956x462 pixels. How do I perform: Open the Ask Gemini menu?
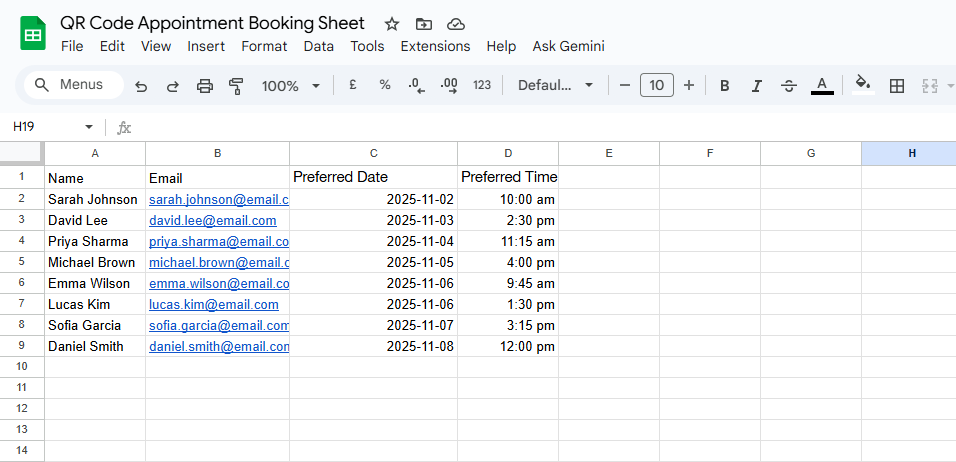pos(568,46)
